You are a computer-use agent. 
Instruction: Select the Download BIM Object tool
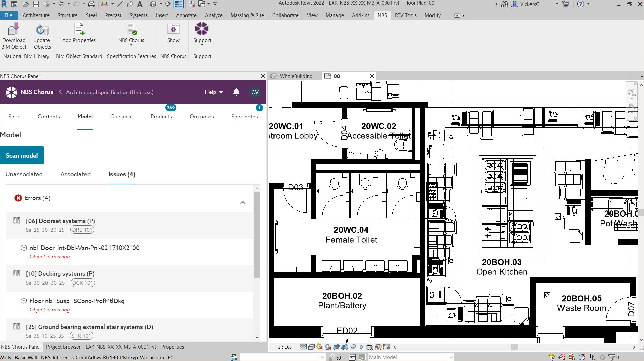click(x=13, y=36)
